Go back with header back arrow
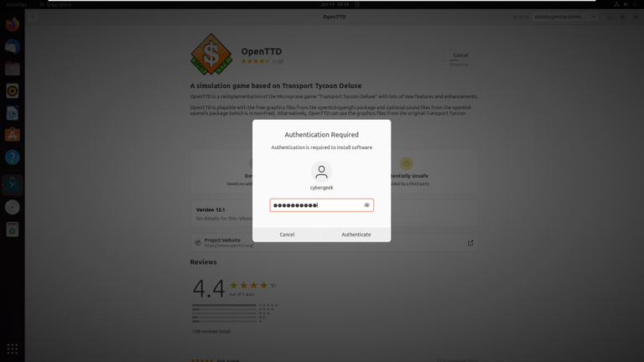 [x=33, y=17]
